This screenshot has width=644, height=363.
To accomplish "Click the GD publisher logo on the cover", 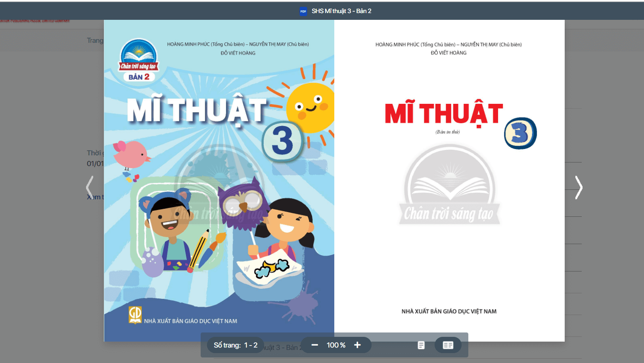I will 135,315.
